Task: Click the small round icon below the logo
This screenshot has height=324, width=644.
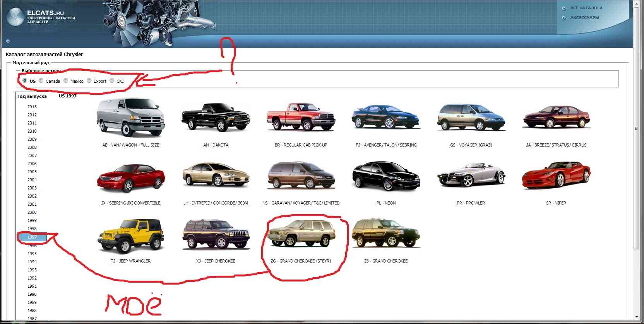Action: pos(8,41)
